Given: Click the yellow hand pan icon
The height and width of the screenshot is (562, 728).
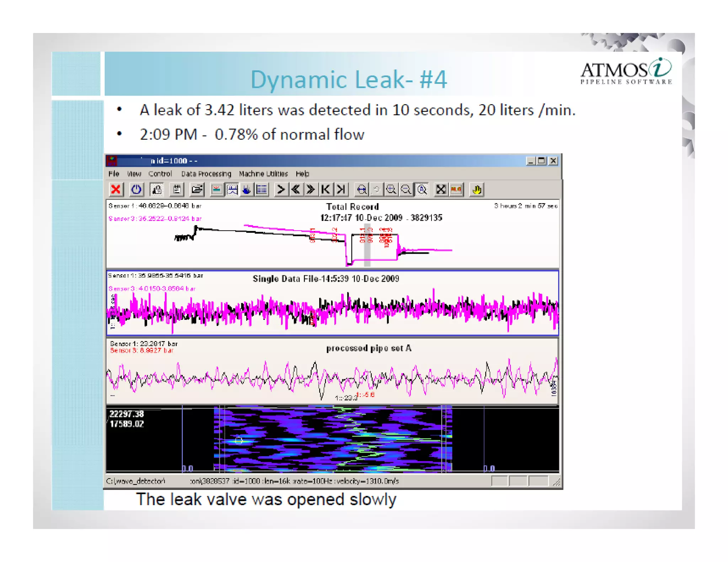Looking at the screenshot, I should (477, 189).
